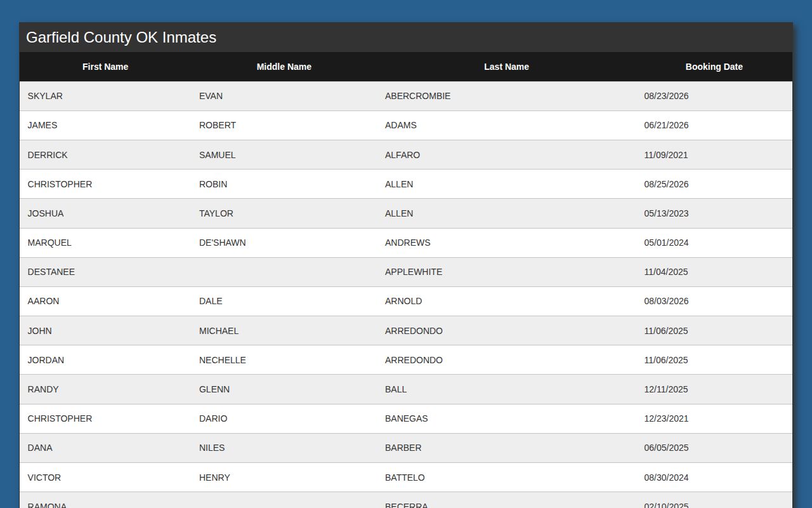Click middle name MICHAEL
This screenshot has width=812, height=508.
219,331
